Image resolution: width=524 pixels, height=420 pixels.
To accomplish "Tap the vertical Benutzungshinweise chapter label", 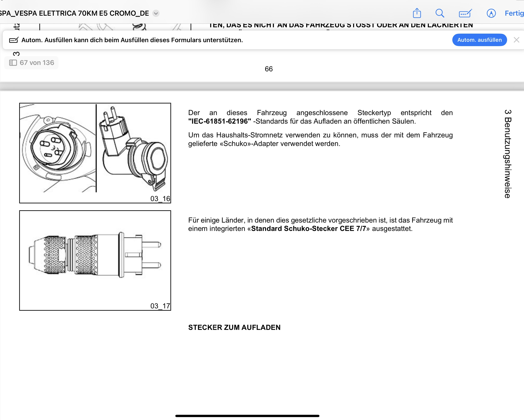I will (508, 154).
